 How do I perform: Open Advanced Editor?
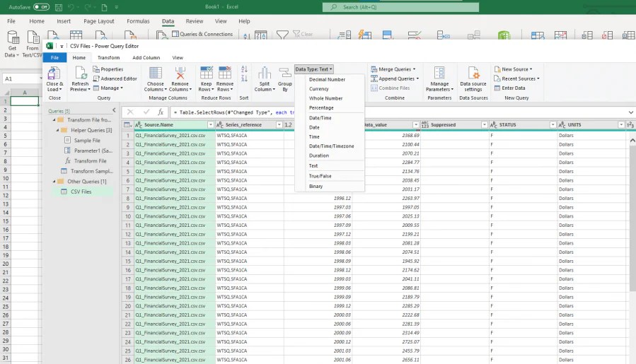pyautogui.click(x=115, y=78)
